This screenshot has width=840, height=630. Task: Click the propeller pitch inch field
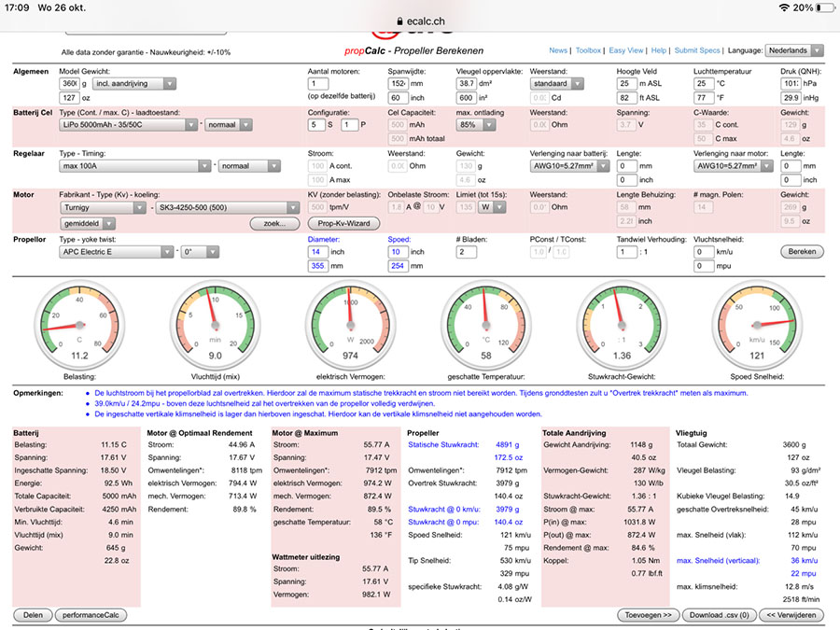[x=398, y=252]
